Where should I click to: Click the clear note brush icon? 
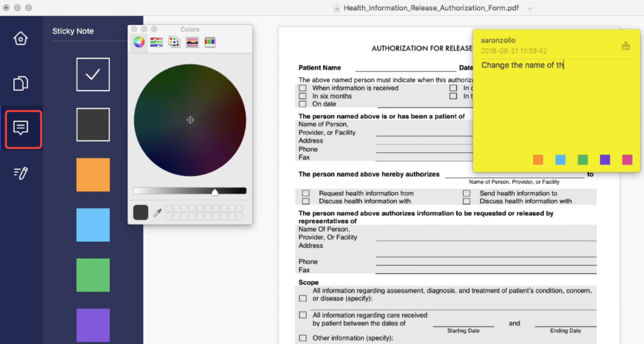[626, 46]
